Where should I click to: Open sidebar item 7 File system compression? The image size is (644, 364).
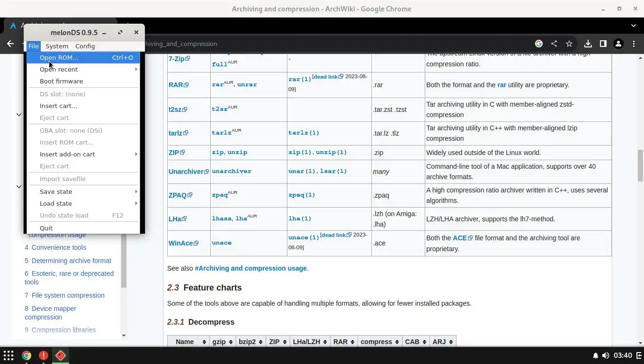pos(64,295)
